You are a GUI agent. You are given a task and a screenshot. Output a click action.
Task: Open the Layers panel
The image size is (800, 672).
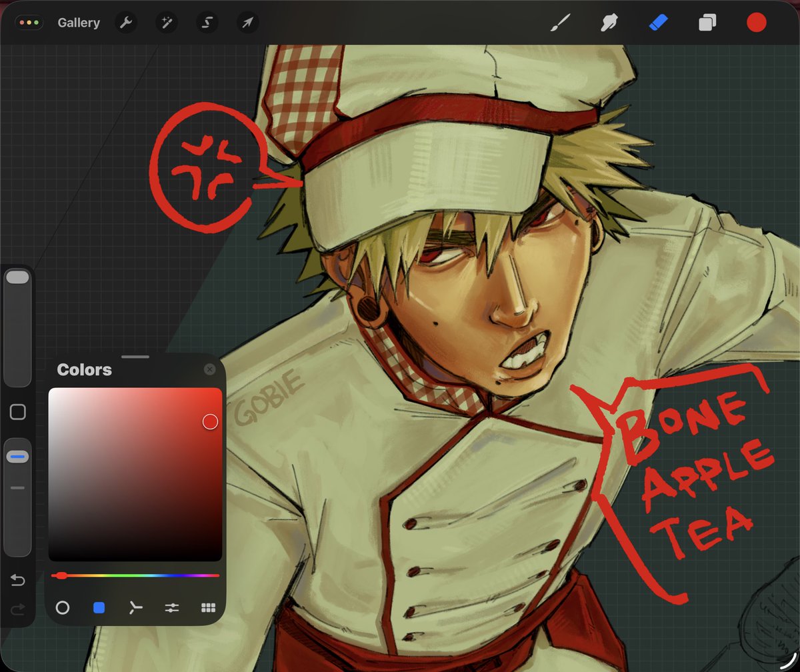click(x=707, y=23)
